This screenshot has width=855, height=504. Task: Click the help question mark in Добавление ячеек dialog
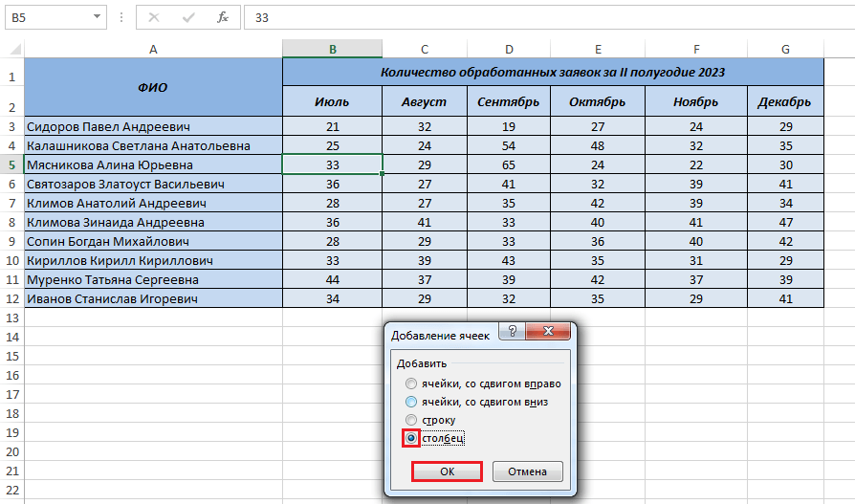coord(513,333)
